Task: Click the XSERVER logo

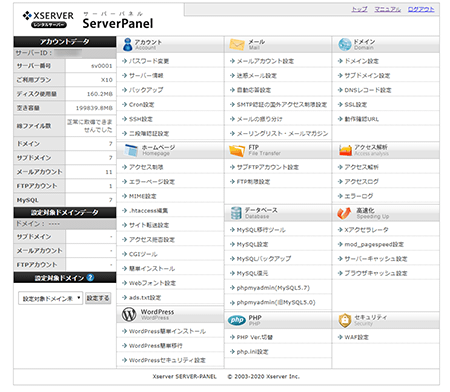Action: click(x=48, y=19)
